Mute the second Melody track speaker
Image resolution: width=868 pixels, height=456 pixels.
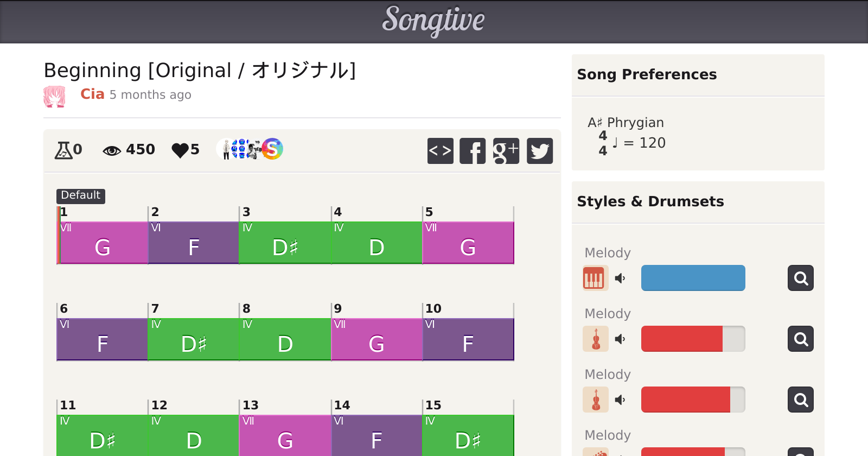pyautogui.click(x=620, y=339)
